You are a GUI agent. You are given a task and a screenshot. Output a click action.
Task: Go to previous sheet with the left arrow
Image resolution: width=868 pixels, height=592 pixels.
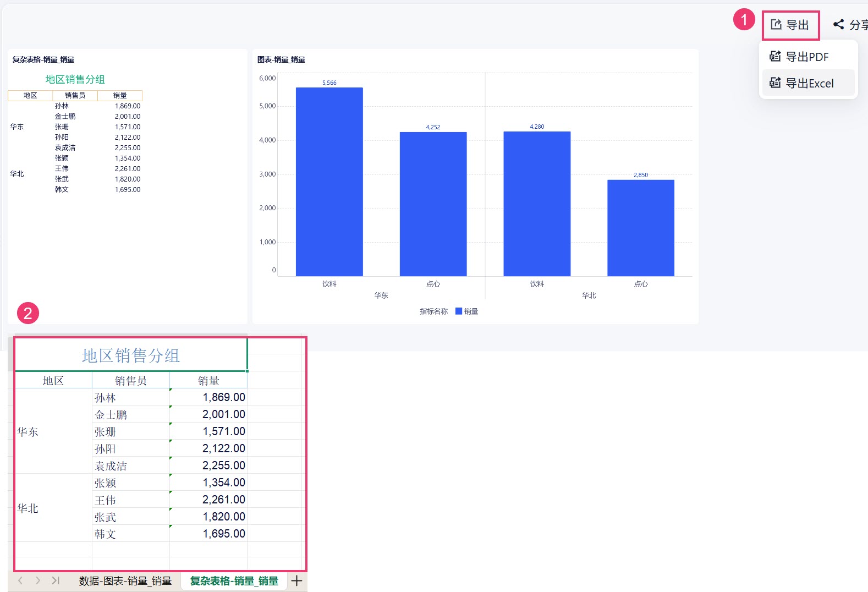pyautogui.click(x=20, y=580)
